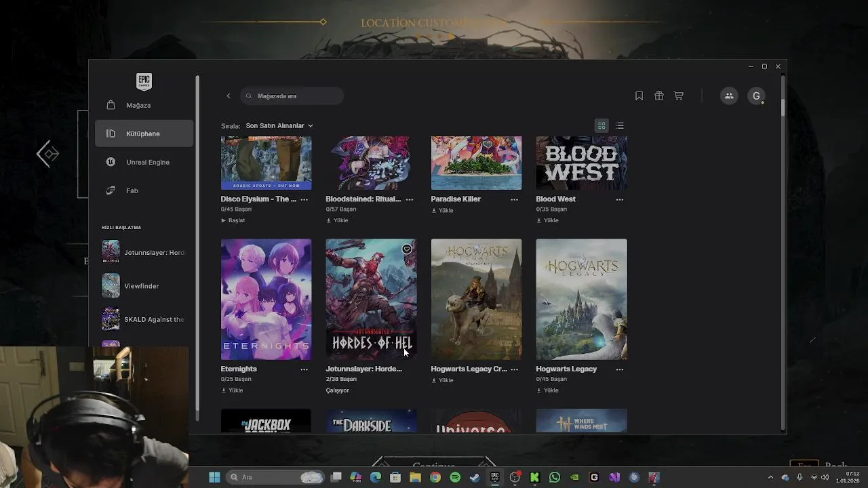The image size is (868, 488).
Task: Open the shopping cart
Action: coord(678,96)
